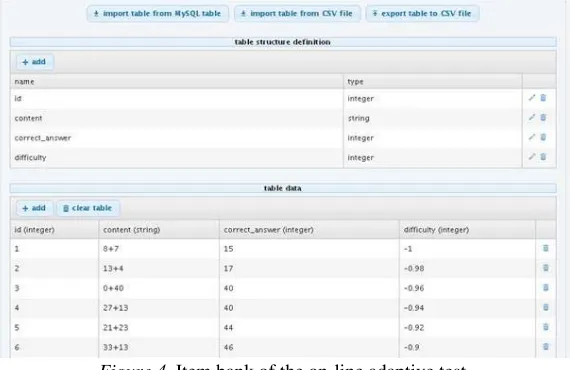The image size is (570, 370).
Task: Delete data row 21+23 with trash icon
Action: click(546, 327)
